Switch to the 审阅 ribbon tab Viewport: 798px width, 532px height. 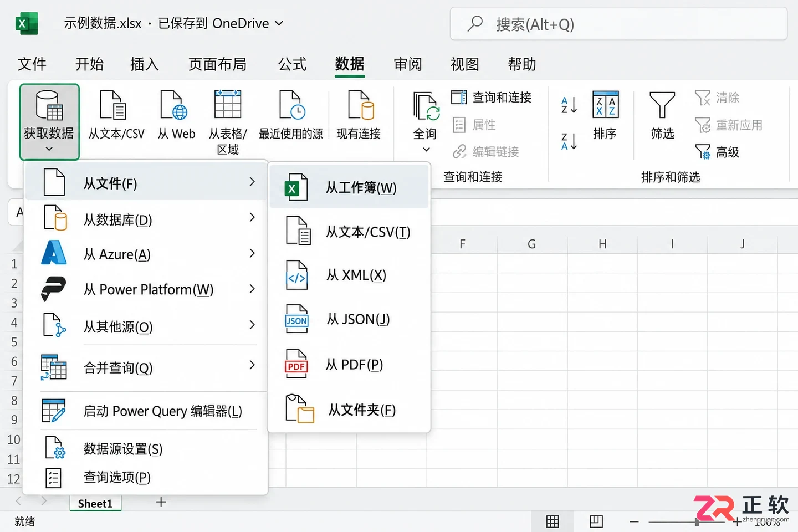coord(408,64)
